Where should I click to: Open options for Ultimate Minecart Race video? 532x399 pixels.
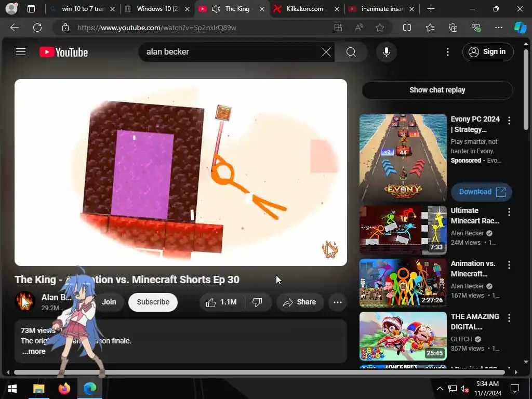[509, 212]
